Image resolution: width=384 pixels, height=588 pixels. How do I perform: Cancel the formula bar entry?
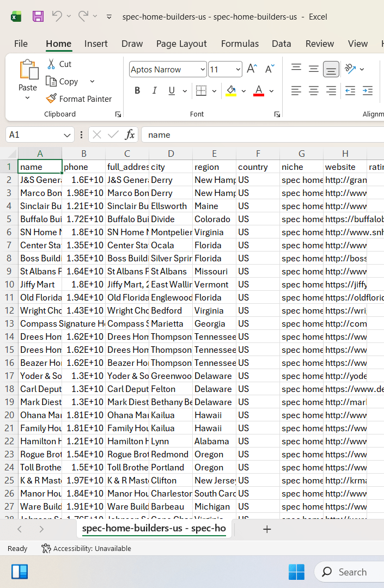click(x=97, y=134)
